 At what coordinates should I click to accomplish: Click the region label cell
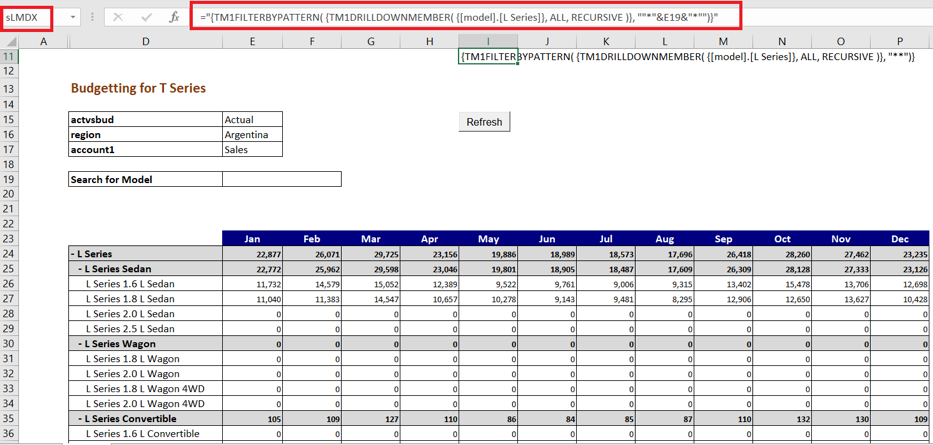(x=146, y=134)
